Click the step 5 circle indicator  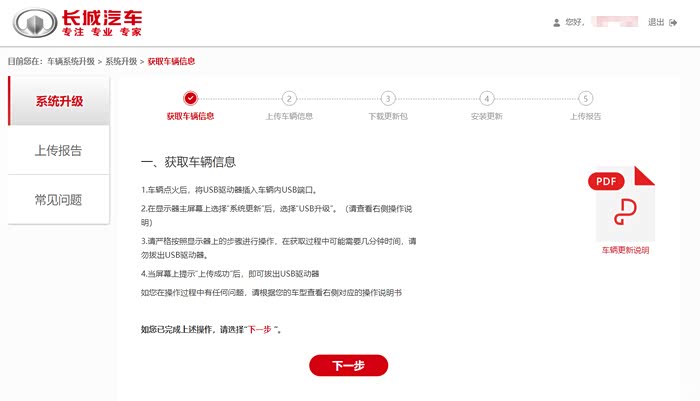point(585,98)
